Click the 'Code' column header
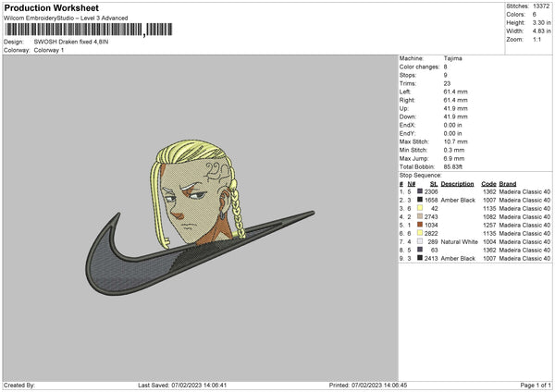The width and height of the screenshot is (555, 392). [x=488, y=184]
